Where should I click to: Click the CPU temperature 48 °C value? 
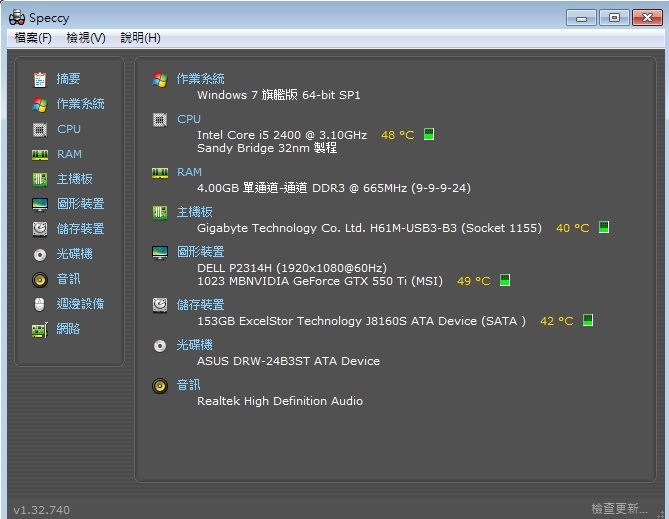pyautogui.click(x=398, y=135)
